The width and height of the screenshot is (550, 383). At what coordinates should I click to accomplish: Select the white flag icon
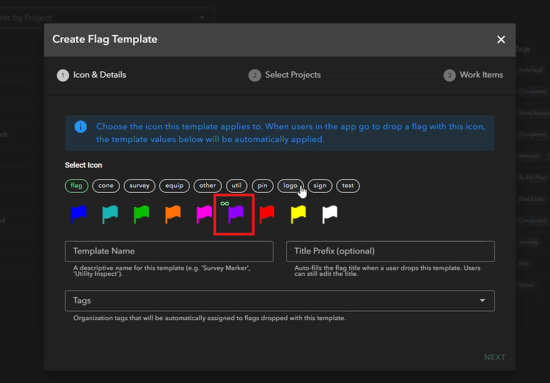click(x=330, y=214)
